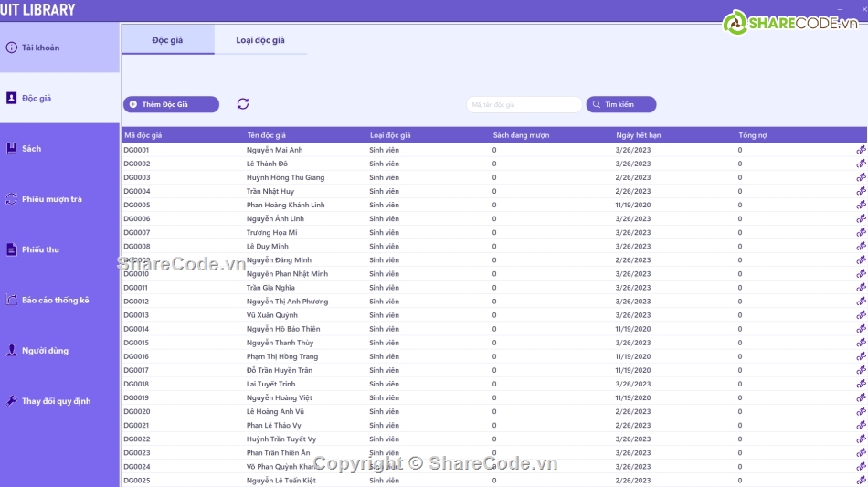The image size is (868, 487).
Task: Sort by the Ngày hết hạn column header
Action: click(x=639, y=135)
